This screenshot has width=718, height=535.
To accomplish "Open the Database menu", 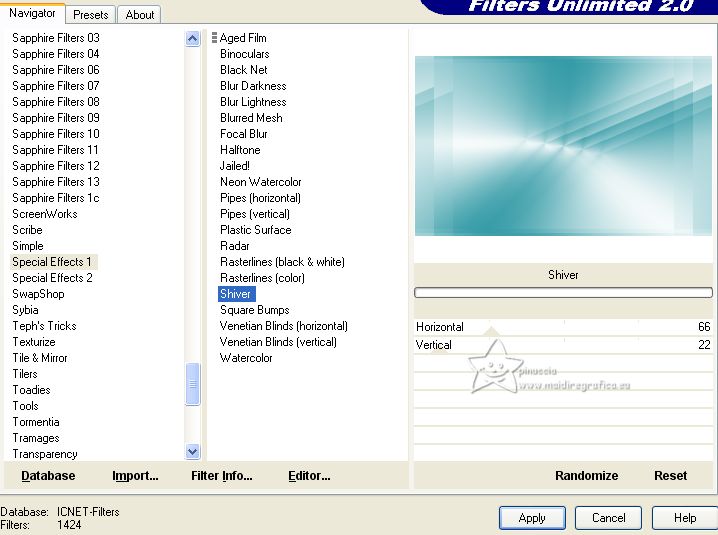I will tap(48, 475).
